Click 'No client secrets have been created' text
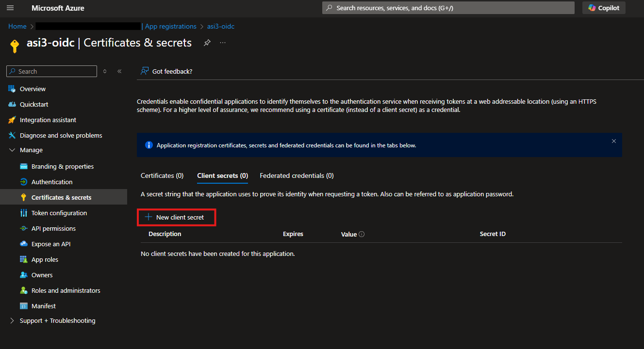The width and height of the screenshot is (644, 349). (217, 254)
